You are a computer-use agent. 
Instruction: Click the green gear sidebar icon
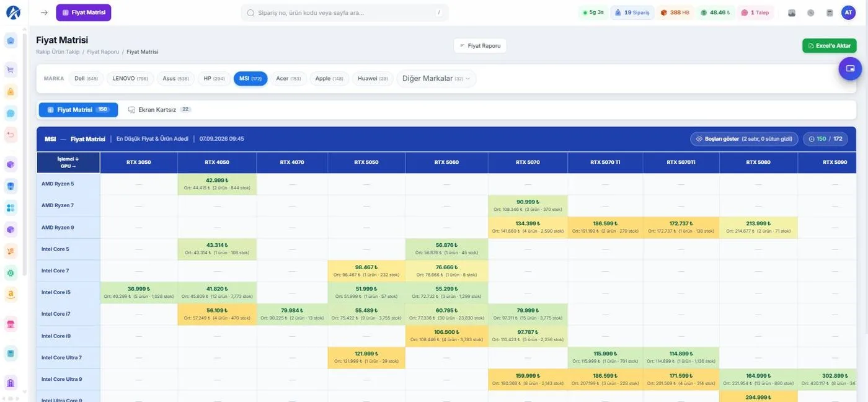[x=11, y=272]
